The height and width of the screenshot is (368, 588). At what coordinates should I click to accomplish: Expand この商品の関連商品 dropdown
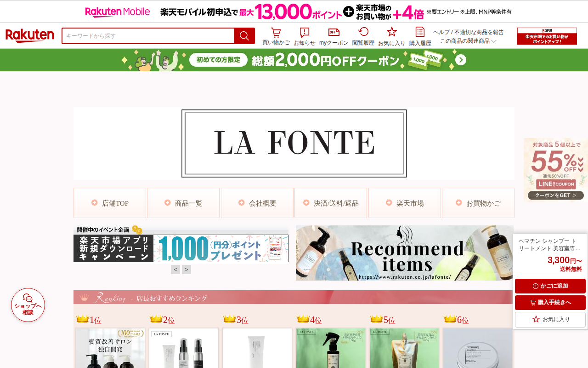click(469, 41)
